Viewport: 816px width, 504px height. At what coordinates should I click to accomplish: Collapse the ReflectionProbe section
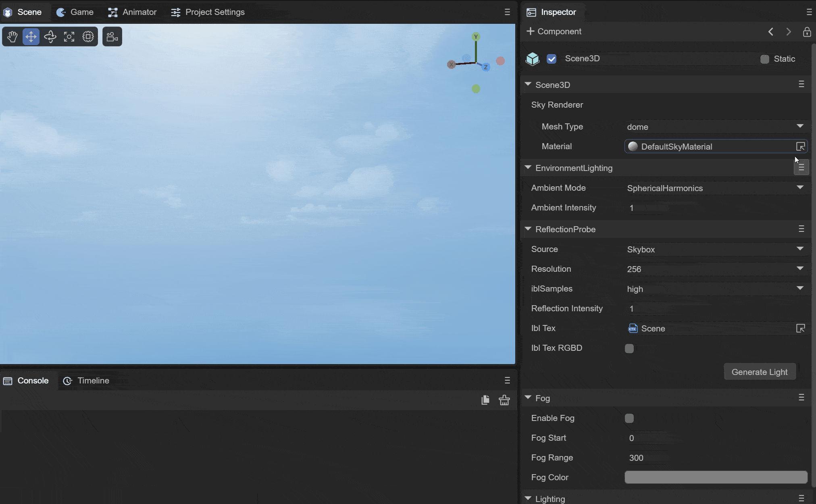pos(528,229)
